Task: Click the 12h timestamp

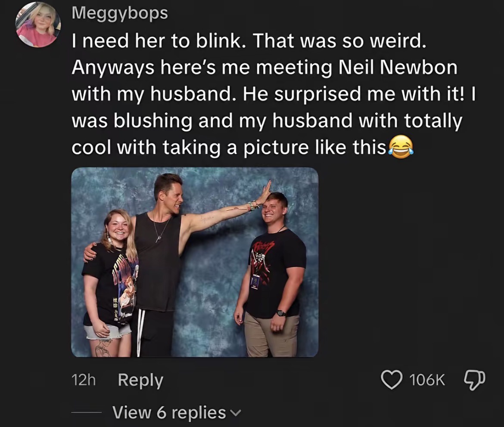Action: tap(84, 380)
